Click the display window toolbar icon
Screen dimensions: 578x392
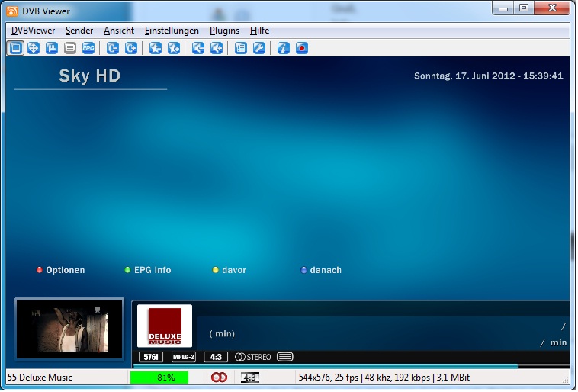pos(15,48)
